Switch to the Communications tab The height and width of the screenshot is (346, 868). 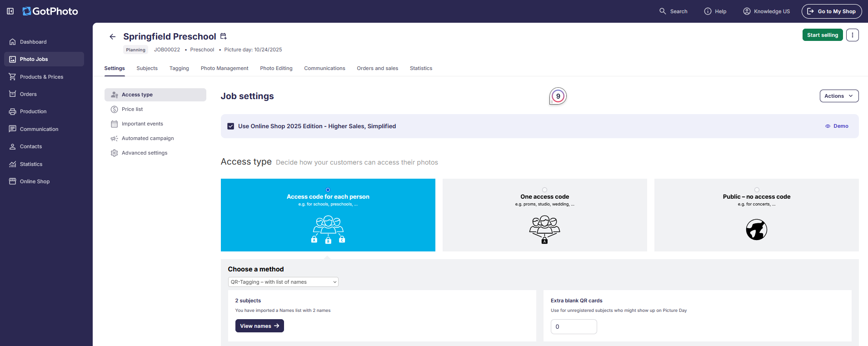click(x=324, y=68)
